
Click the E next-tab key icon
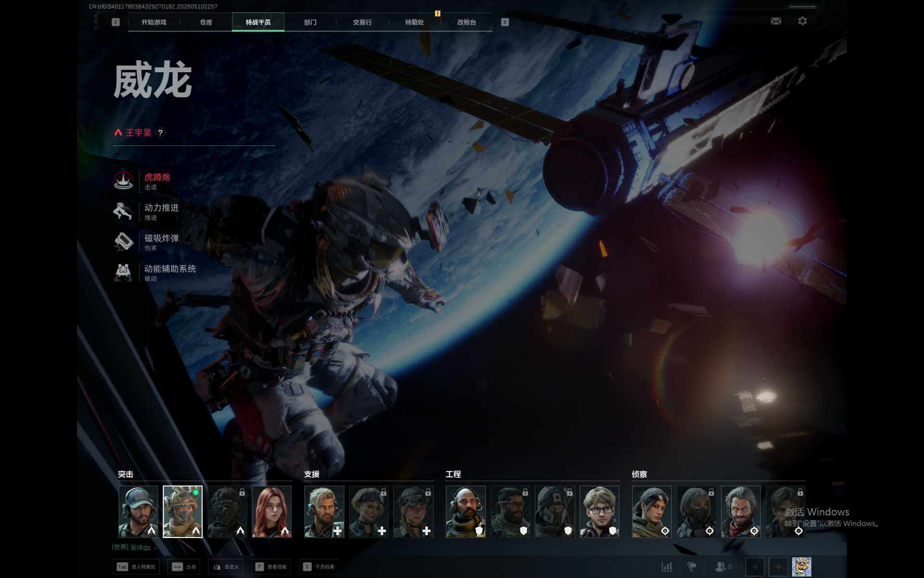(505, 22)
